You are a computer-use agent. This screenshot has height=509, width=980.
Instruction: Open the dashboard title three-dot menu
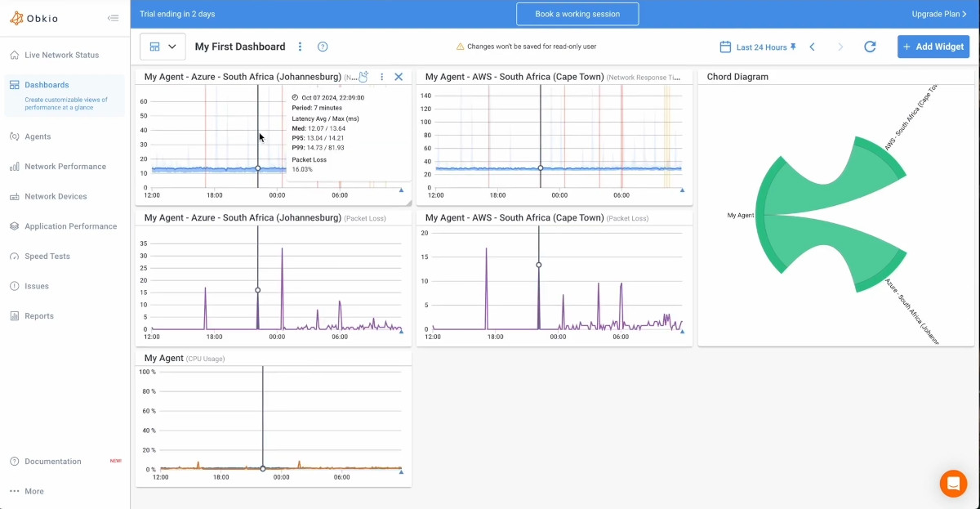300,47
